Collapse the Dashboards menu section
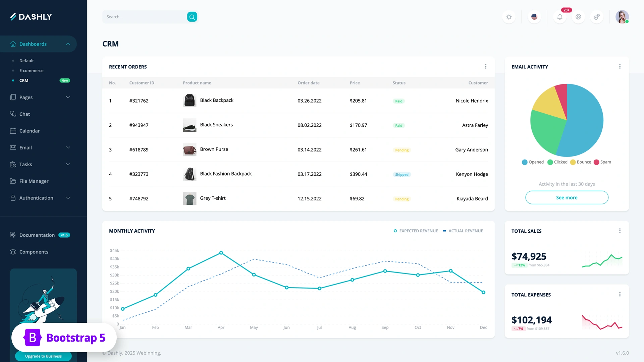 click(68, 44)
